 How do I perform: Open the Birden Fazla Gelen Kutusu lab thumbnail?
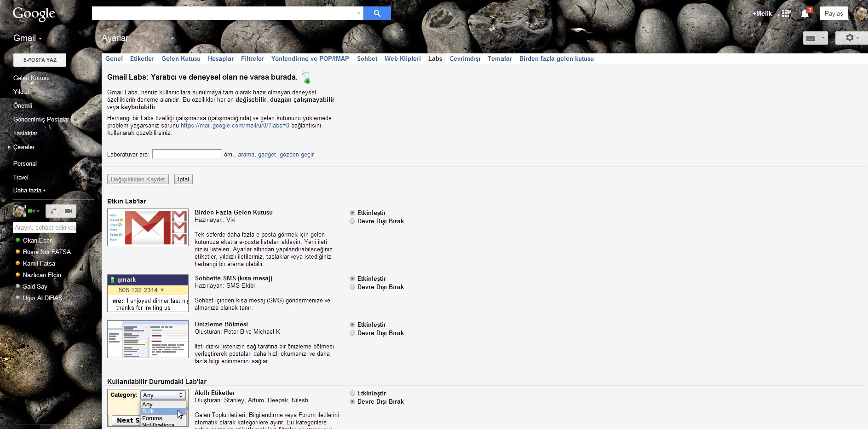tap(148, 227)
